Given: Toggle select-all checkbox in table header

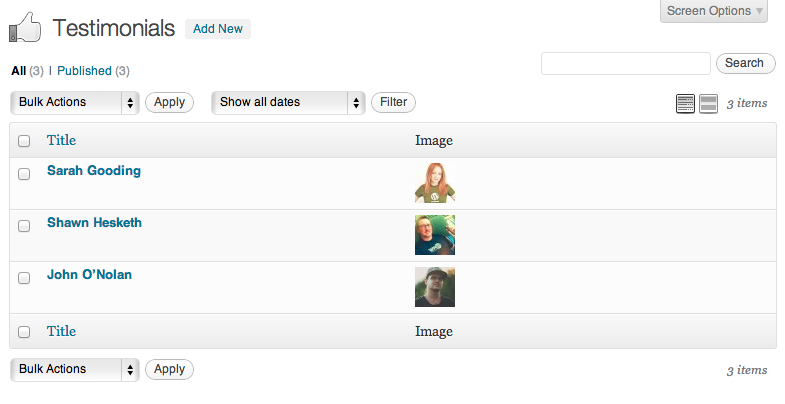Looking at the screenshot, I should pos(24,141).
